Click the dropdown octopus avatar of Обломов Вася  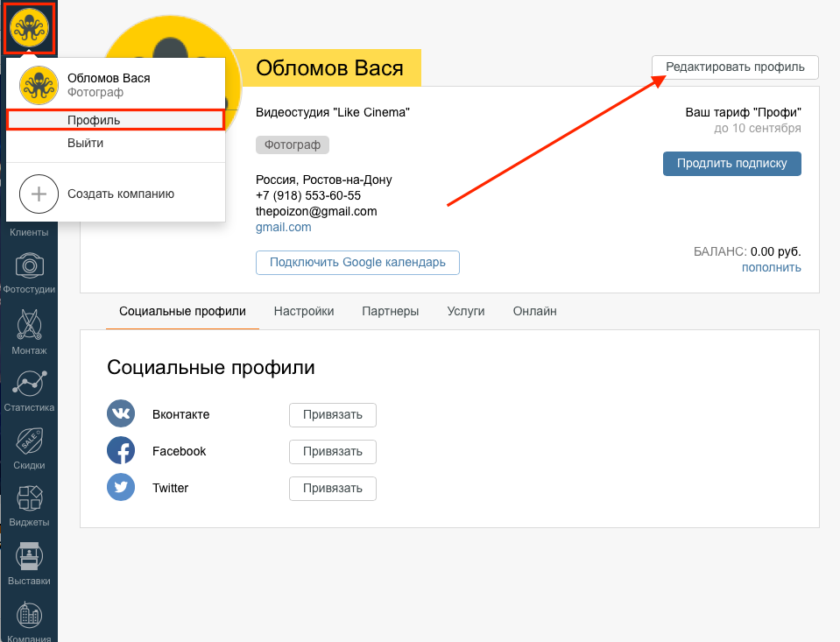(x=39, y=86)
